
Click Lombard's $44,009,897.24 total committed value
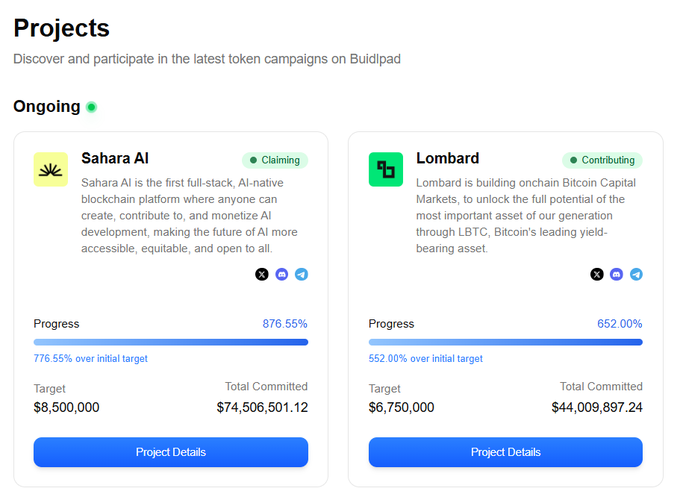(597, 407)
